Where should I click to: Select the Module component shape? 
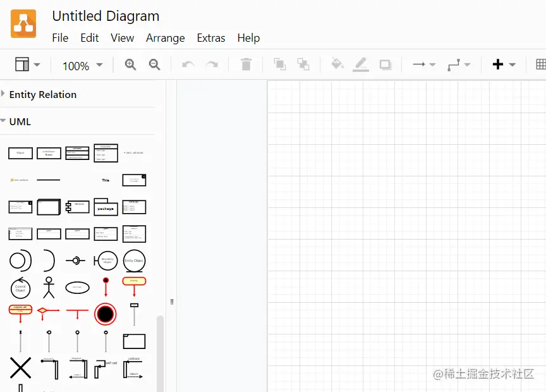(77, 207)
